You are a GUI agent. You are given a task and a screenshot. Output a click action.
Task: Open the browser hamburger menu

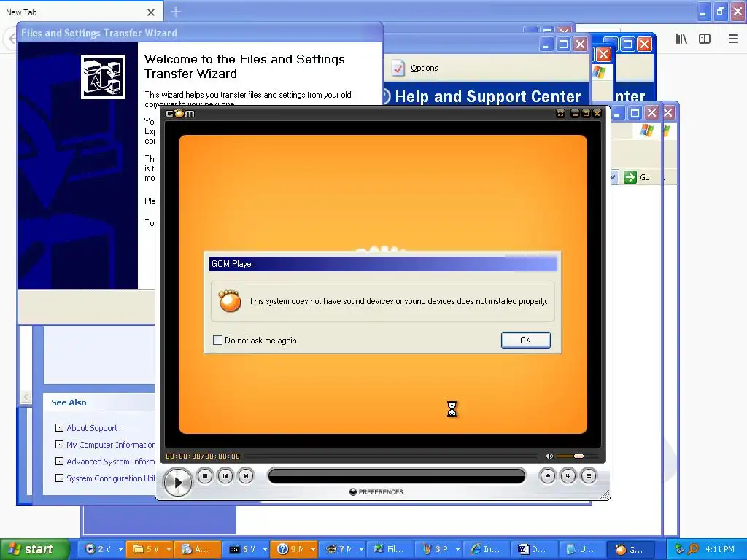[733, 39]
